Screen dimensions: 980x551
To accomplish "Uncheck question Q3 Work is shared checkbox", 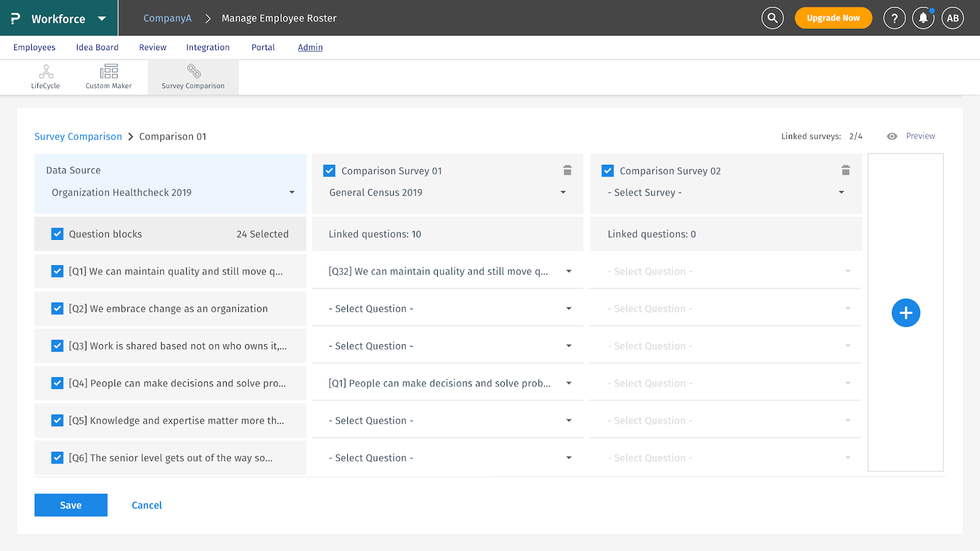I will click(x=58, y=346).
